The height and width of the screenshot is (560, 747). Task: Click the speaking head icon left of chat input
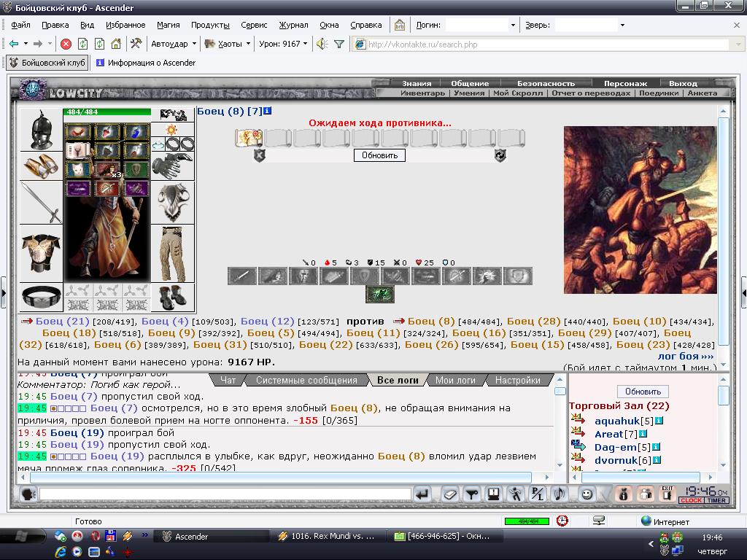pyautogui.click(x=28, y=494)
